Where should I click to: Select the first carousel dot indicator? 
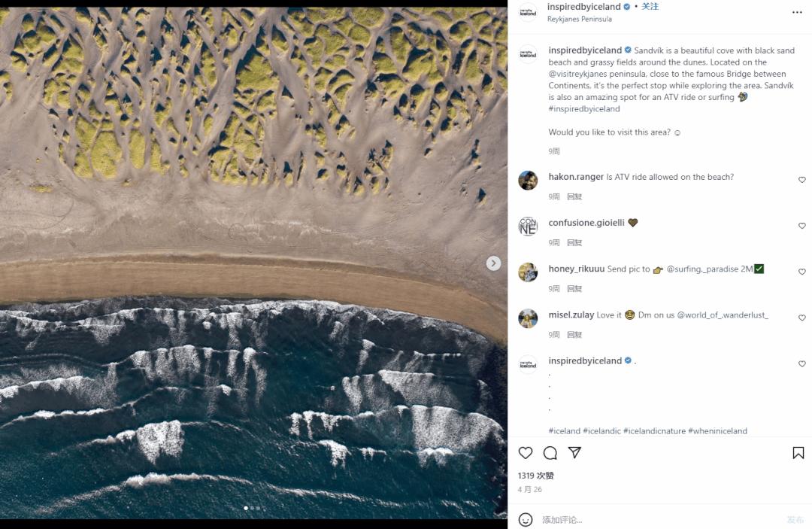pos(245,508)
